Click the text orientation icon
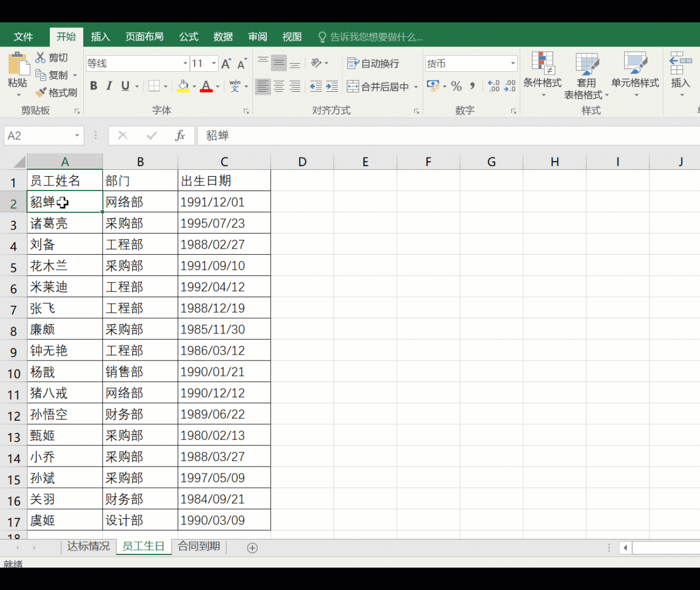This screenshot has width=700, height=590. click(316, 63)
